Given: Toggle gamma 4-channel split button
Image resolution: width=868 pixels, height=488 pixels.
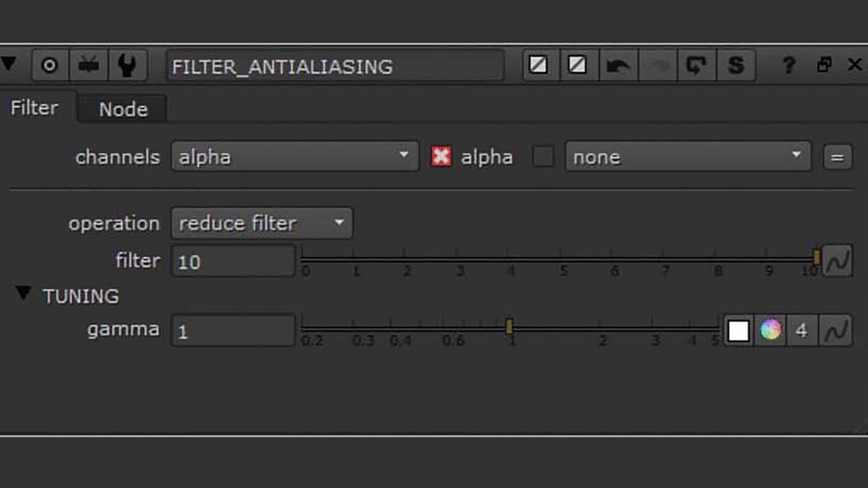Looking at the screenshot, I should [x=802, y=330].
